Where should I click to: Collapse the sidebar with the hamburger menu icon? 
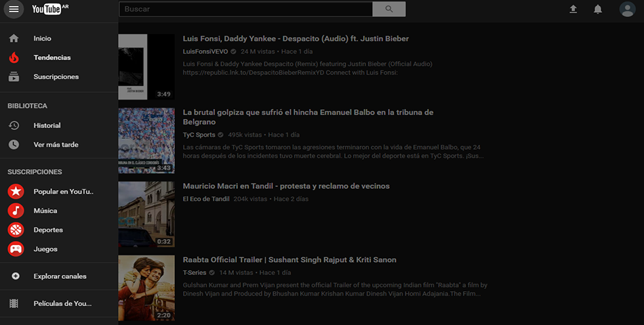14,9
